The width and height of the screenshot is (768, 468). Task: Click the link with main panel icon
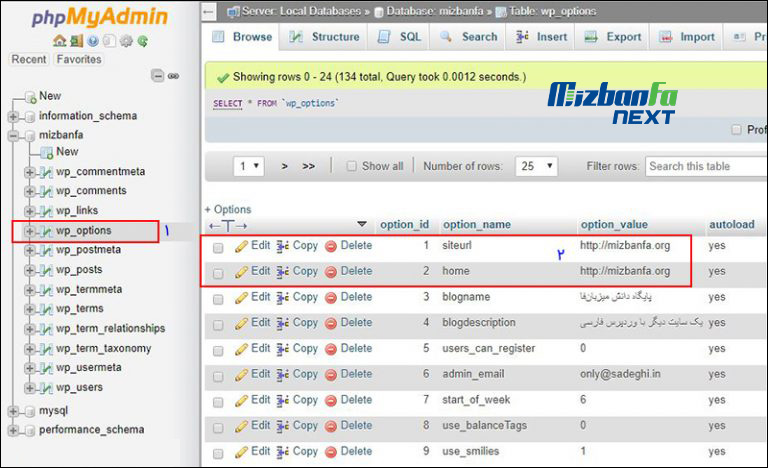click(173, 76)
